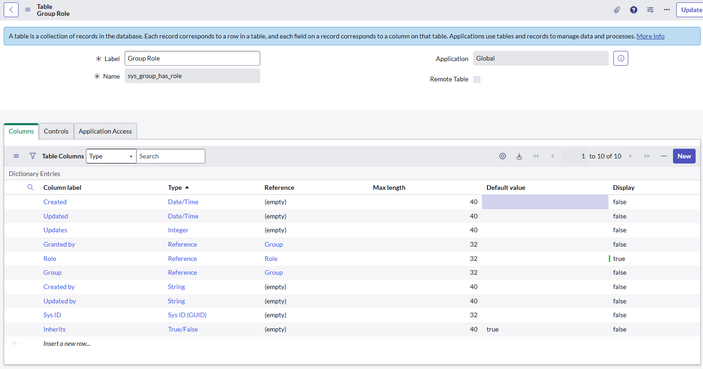Sort by Default value column header
This screenshot has height=369, width=703.
(506, 187)
